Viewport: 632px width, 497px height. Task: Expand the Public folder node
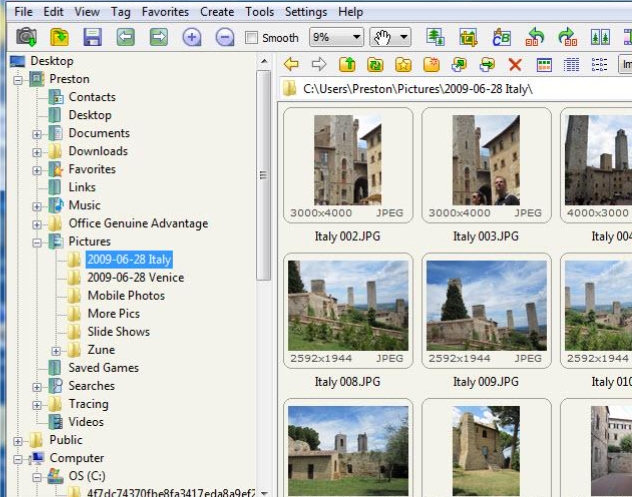(x=18, y=441)
